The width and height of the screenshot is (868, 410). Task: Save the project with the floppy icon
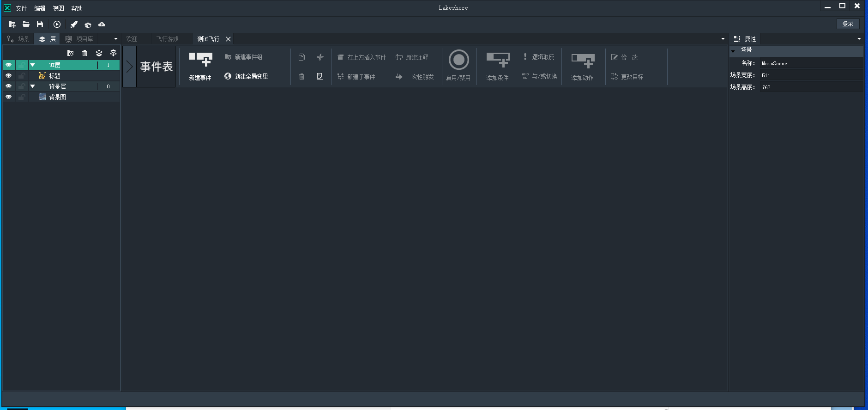40,24
